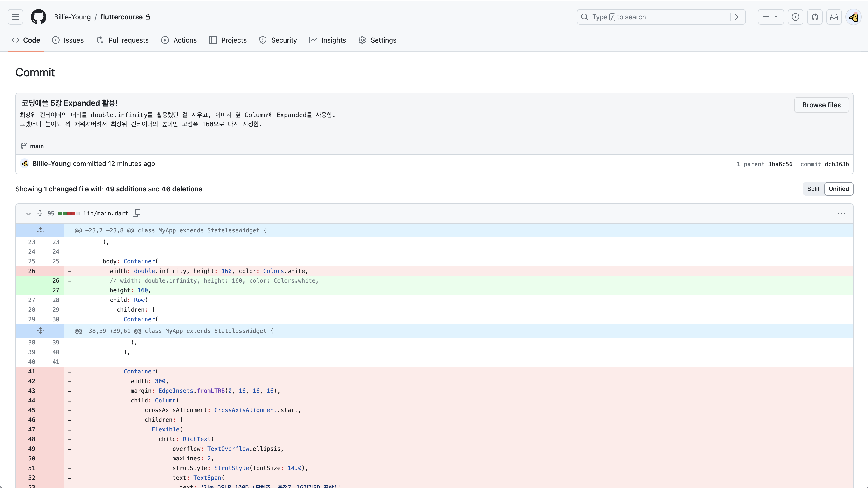Image resolution: width=868 pixels, height=488 pixels.
Task: Switch diff view to Split
Action: click(813, 189)
